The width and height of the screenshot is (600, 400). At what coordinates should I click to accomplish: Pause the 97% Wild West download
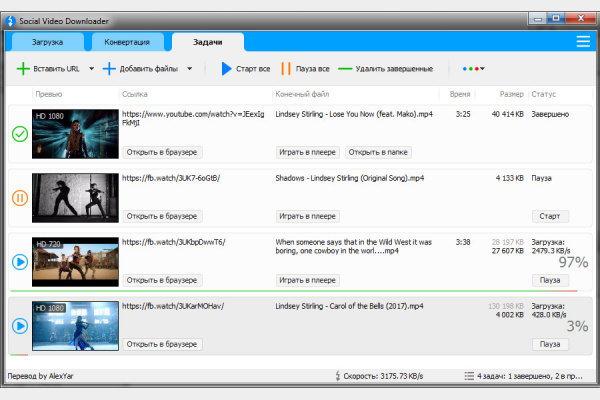pyautogui.click(x=549, y=280)
